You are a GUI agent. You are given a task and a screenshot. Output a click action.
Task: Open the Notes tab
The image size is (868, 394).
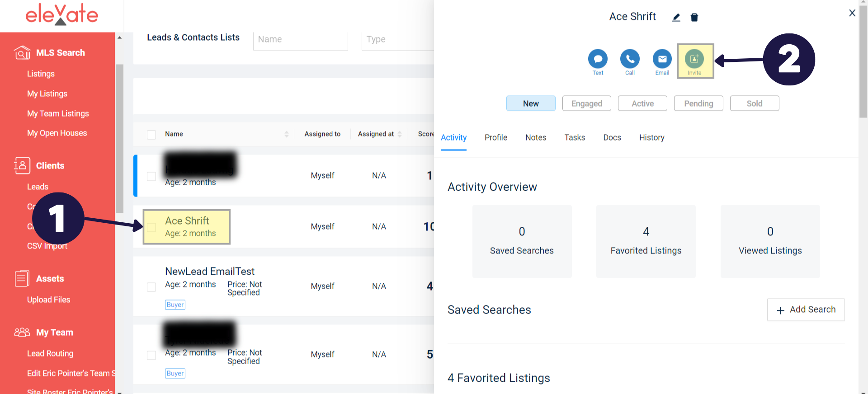[536, 137]
